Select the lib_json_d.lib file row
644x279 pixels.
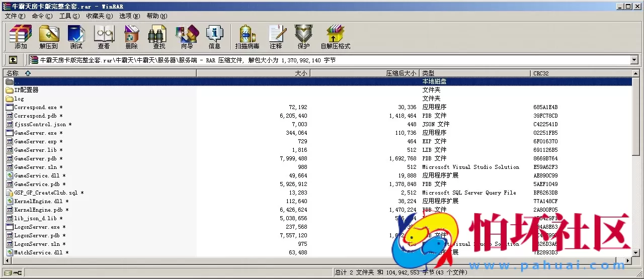tap(318, 218)
